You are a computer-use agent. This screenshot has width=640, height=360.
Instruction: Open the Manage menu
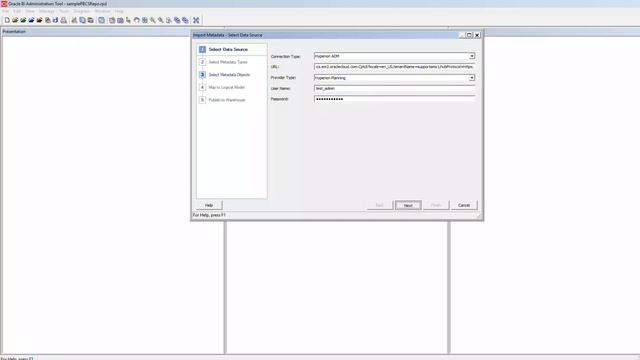click(47, 11)
